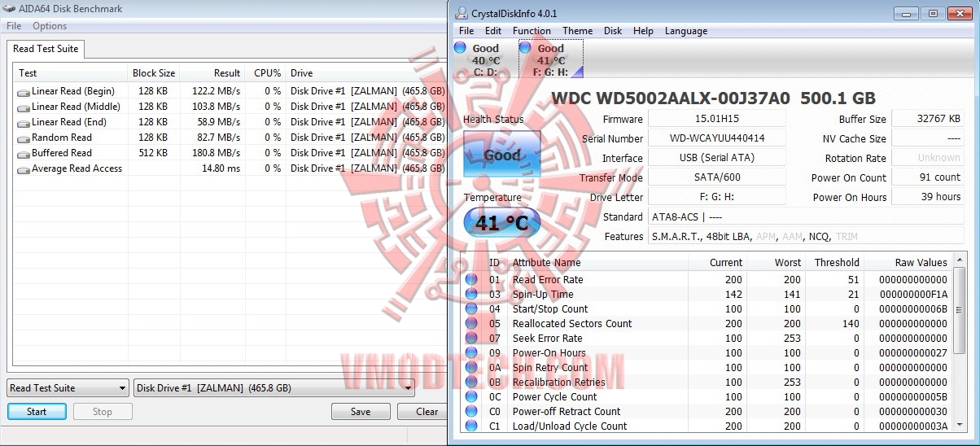The height and width of the screenshot is (446, 980).
Task: Open the Edit menu in CrystalDiskInfo
Action: click(493, 31)
